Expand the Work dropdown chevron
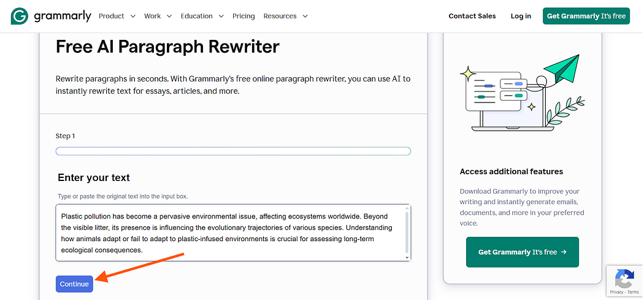 [x=169, y=17]
